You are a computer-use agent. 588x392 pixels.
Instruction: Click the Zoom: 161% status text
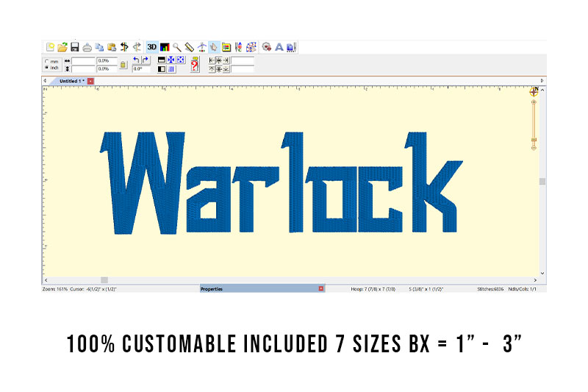pyautogui.click(x=54, y=289)
